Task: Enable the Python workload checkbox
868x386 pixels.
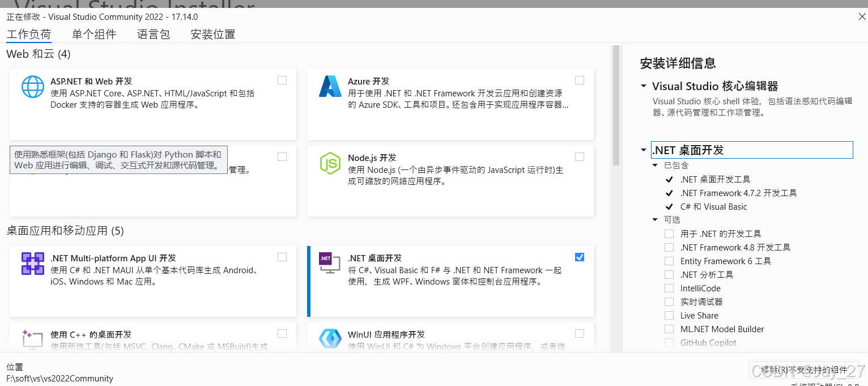Action: pyautogui.click(x=282, y=156)
